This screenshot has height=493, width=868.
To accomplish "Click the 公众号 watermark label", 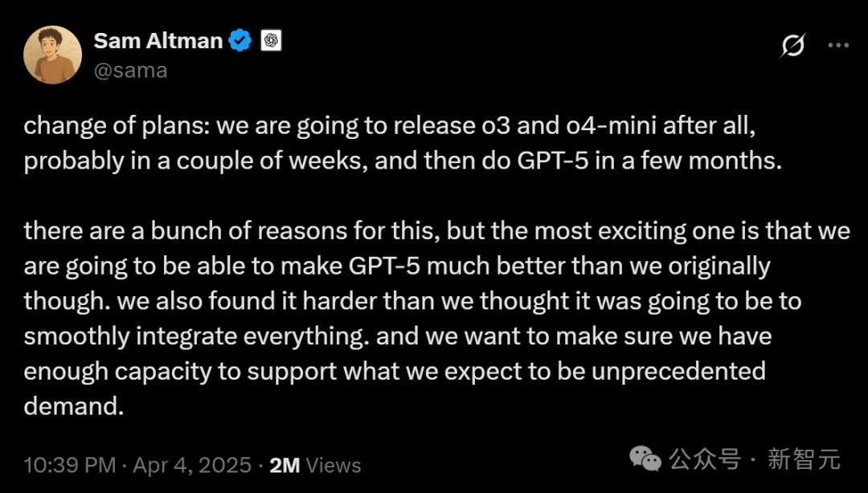I will pyautogui.click(x=705, y=459).
